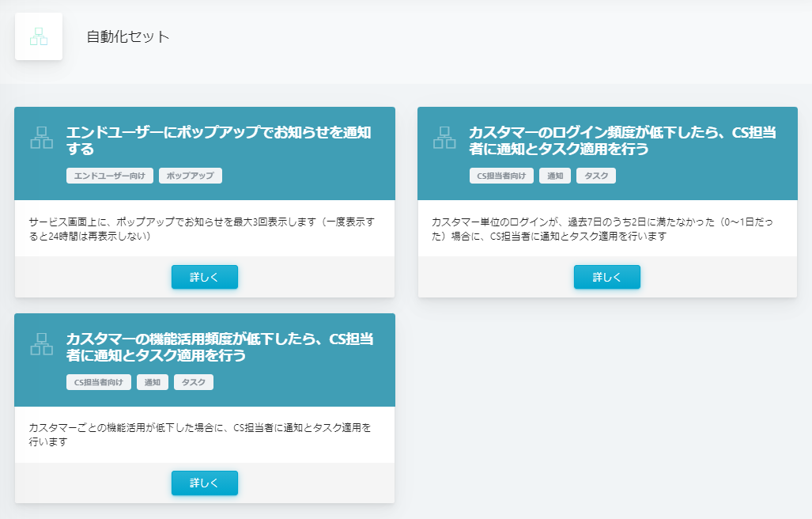Click description カスタマー単位のログインが、過去7日
This screenshot has height=519, width=812.
pyautogui.click(x=602, y=229)
